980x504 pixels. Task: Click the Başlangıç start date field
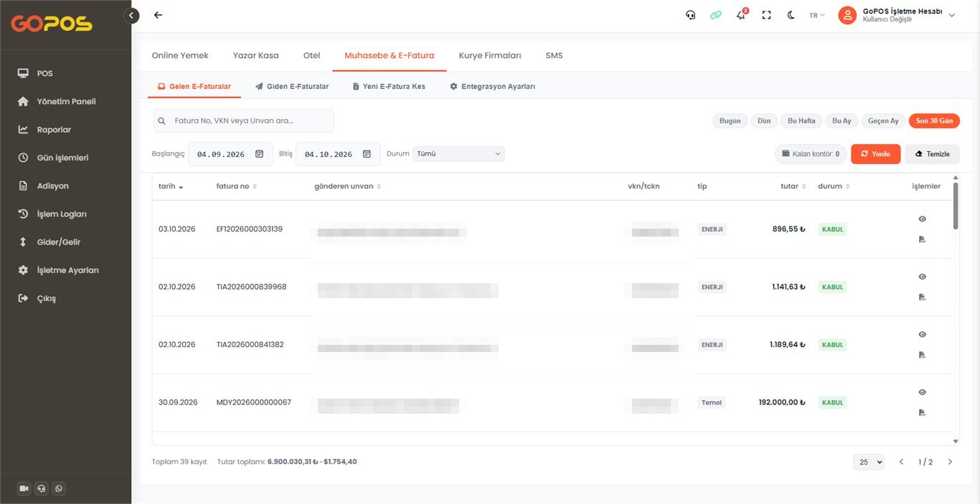click(x=230, y=154)
